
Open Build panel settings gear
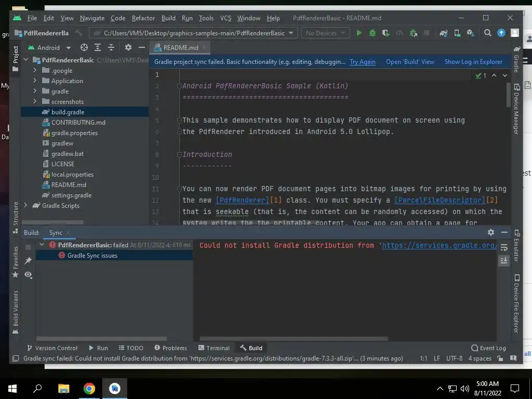tap(491, 232)
